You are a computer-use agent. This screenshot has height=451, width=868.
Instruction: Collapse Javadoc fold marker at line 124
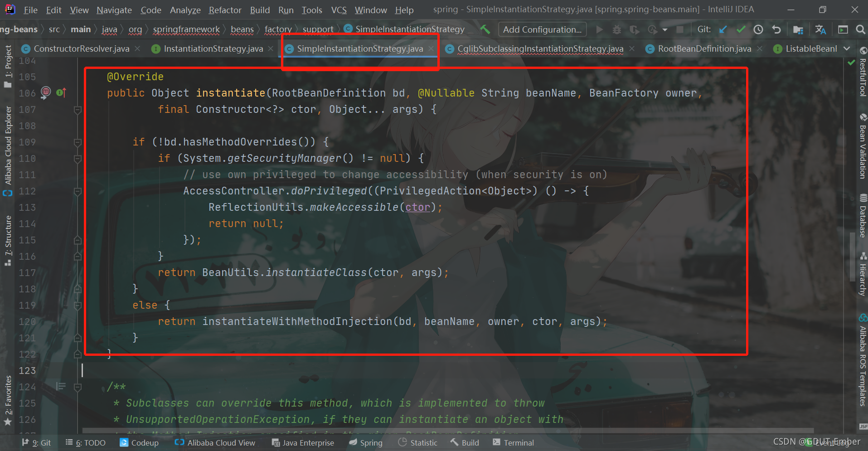[x=78, y=387]
